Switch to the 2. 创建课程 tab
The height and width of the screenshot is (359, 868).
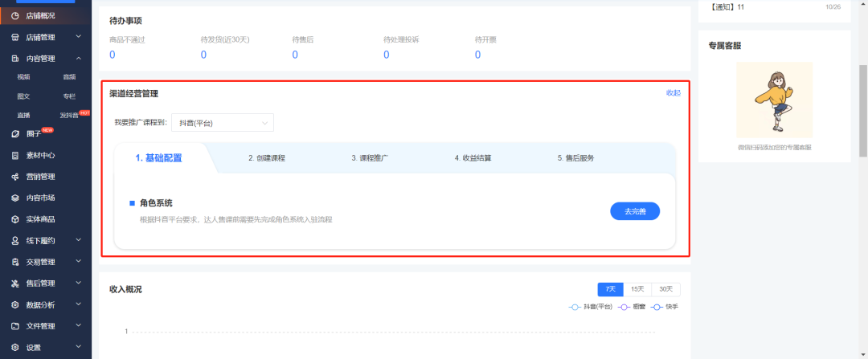coord(267,158)
